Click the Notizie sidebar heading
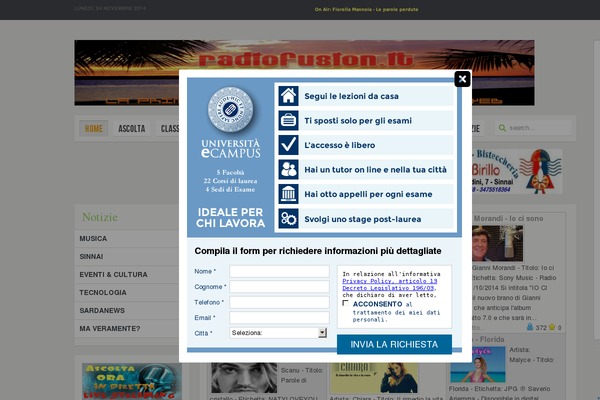600x400 pixels. click(100, 217)
